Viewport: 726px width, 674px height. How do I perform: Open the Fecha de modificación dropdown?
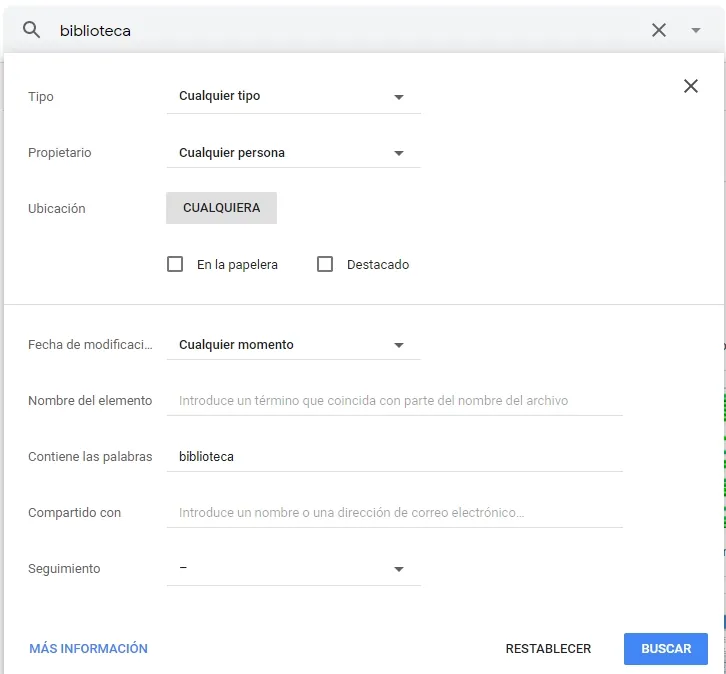pos(293,345)
